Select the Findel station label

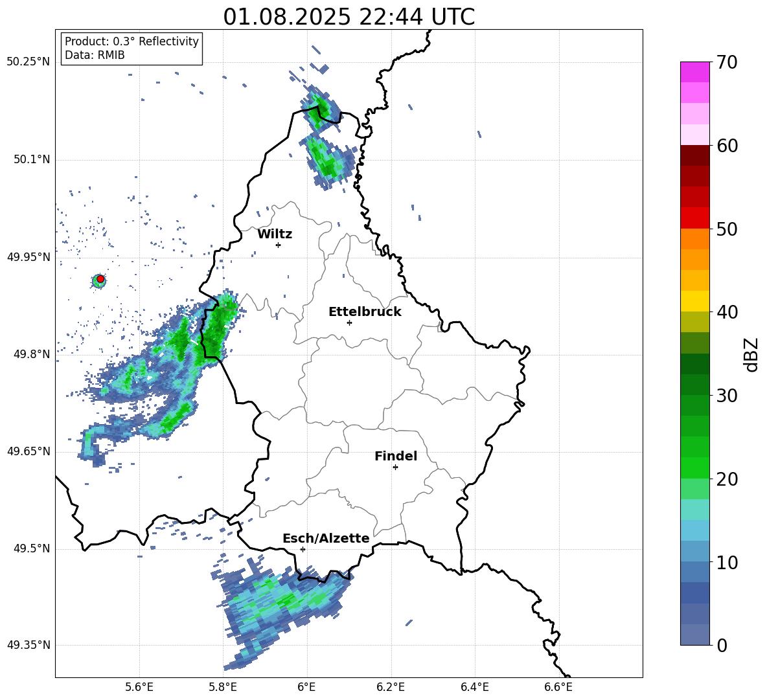coord(396,456)
